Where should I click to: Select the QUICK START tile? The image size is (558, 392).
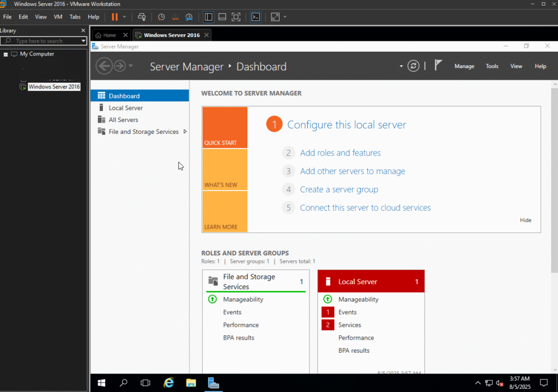[225, 127]
